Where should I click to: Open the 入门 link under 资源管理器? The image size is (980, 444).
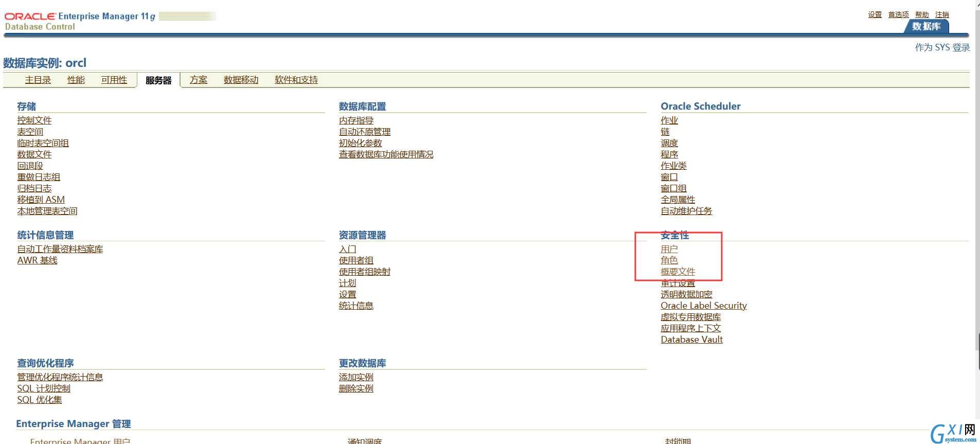pos(348,248)
